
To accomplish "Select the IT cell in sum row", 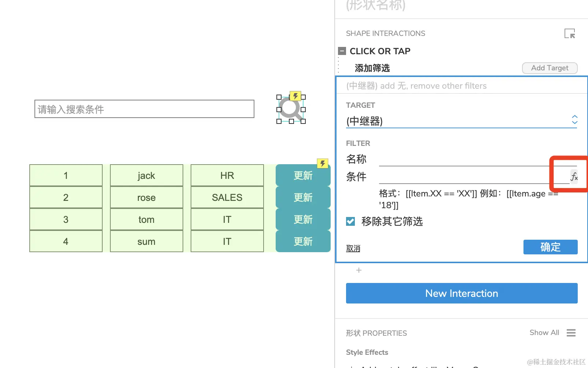I will click(x=227, y=241).
